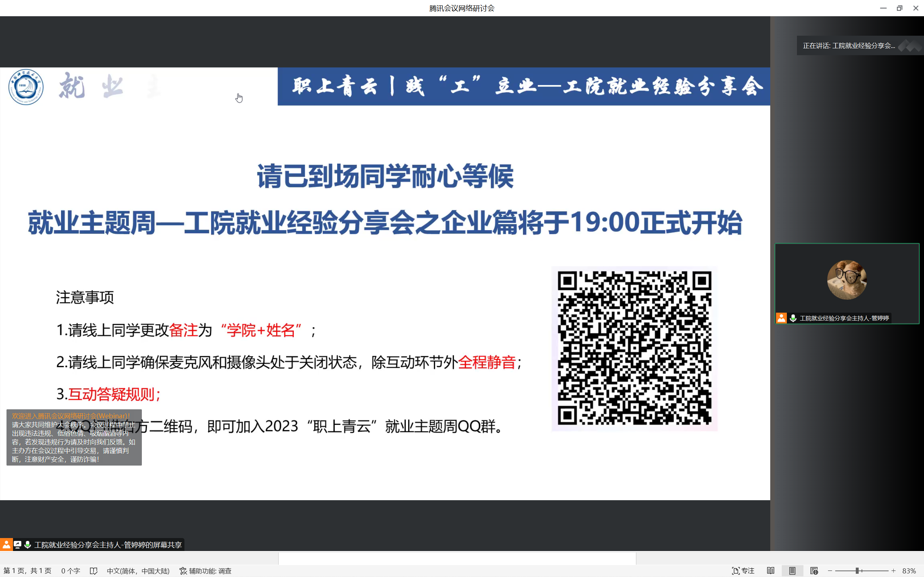Open accessibility checker (辅助功能: 调查)

(x=205, y=571)
